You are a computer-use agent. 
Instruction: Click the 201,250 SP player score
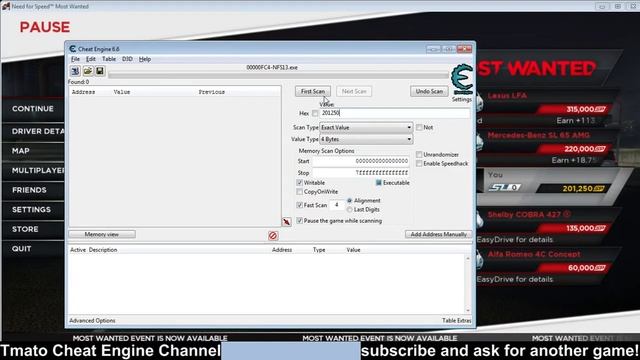pyautogui.click(x=583, y=189)
